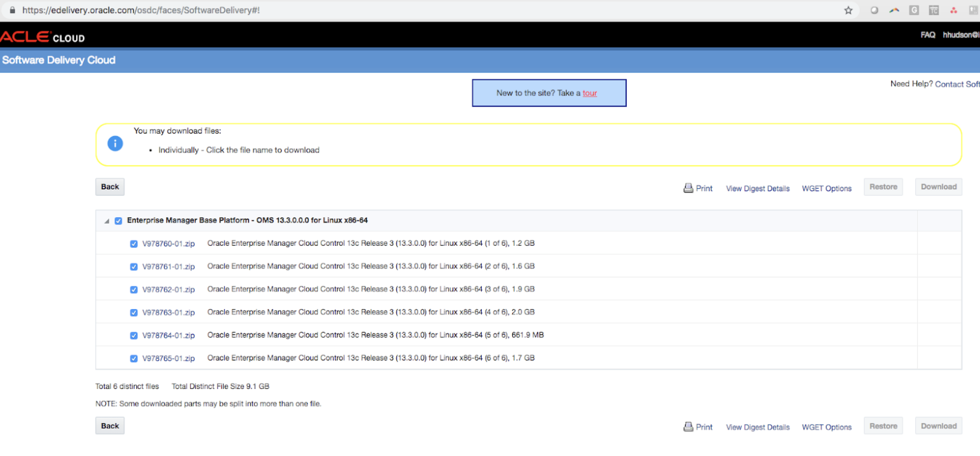
Task: Take the site tour link
Action: coord(590,93)
